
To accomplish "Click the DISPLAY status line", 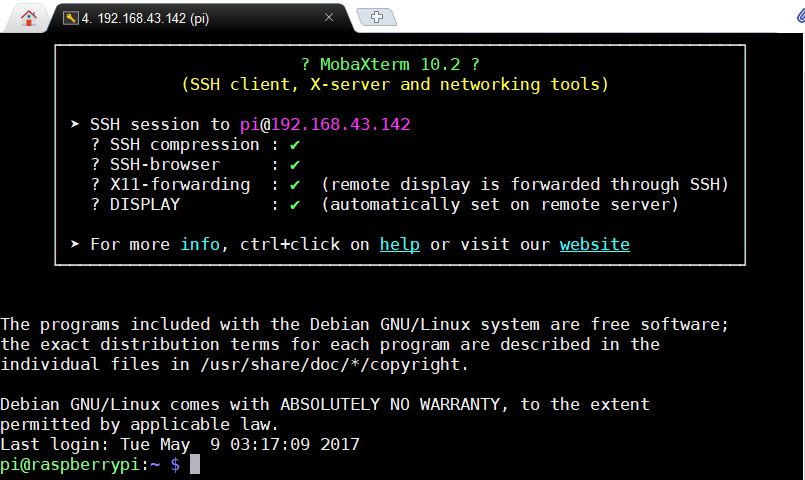I will pos(385,204).
